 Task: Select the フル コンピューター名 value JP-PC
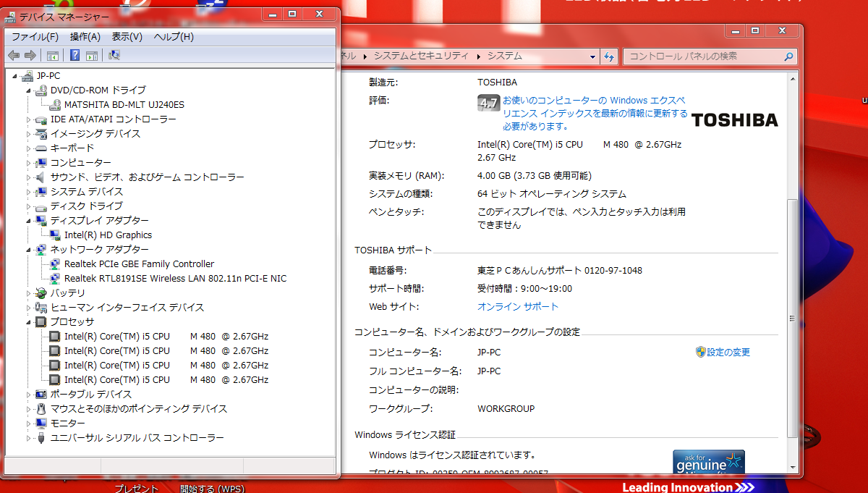[x=489, y=371]
